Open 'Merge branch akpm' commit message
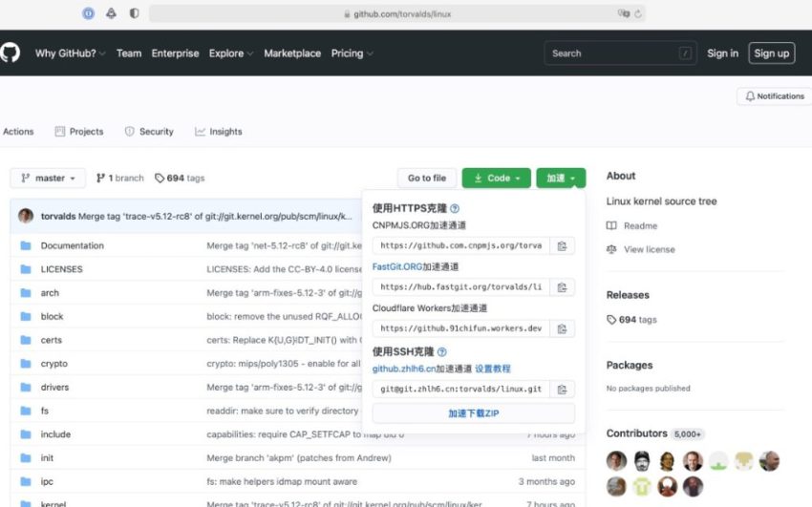The height and width of the screenshot is (507, 812). tap(299, 458)
